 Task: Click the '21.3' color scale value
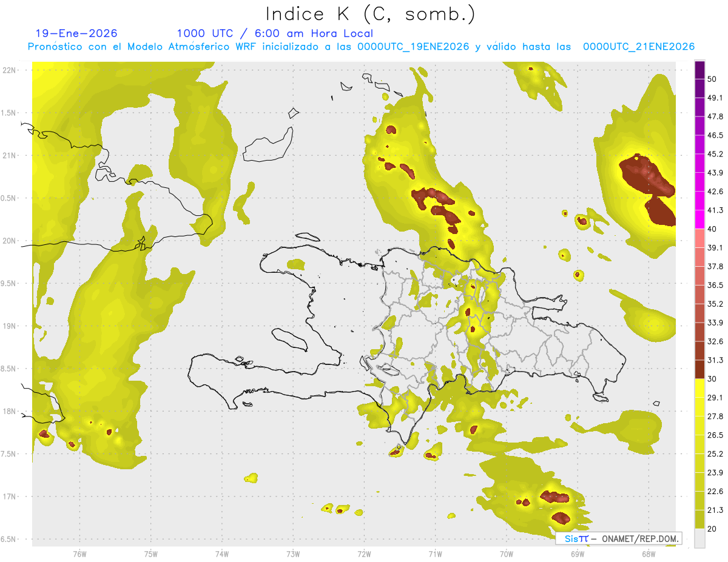click(716, 510)
